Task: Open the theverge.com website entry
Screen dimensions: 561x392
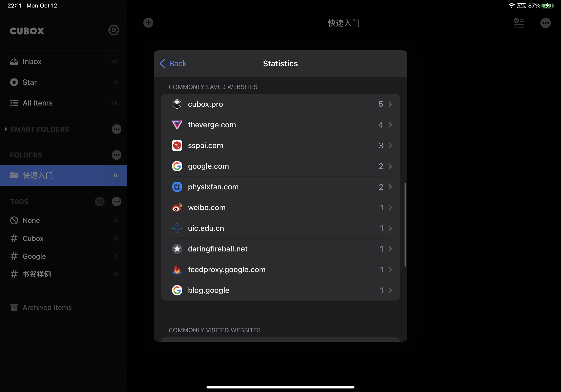Action: pos(280,125)
